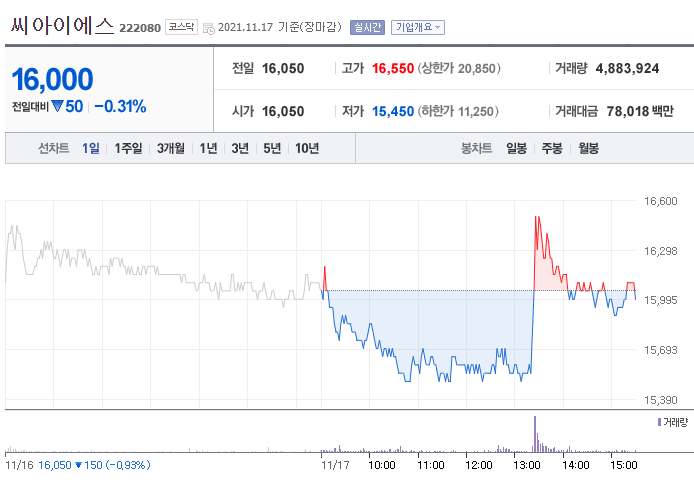Click the 고가 value 16,550

pyautogui.click(x=393, y=68)
